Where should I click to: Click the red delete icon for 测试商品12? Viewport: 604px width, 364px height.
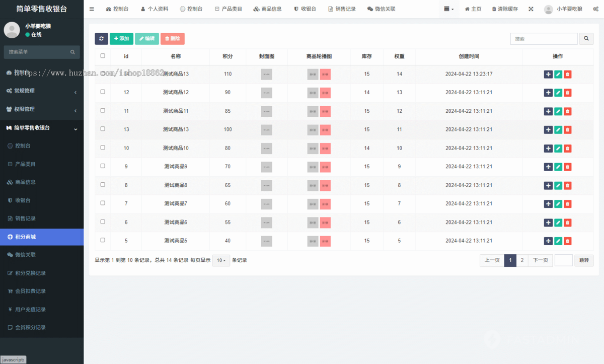point(567,93)
